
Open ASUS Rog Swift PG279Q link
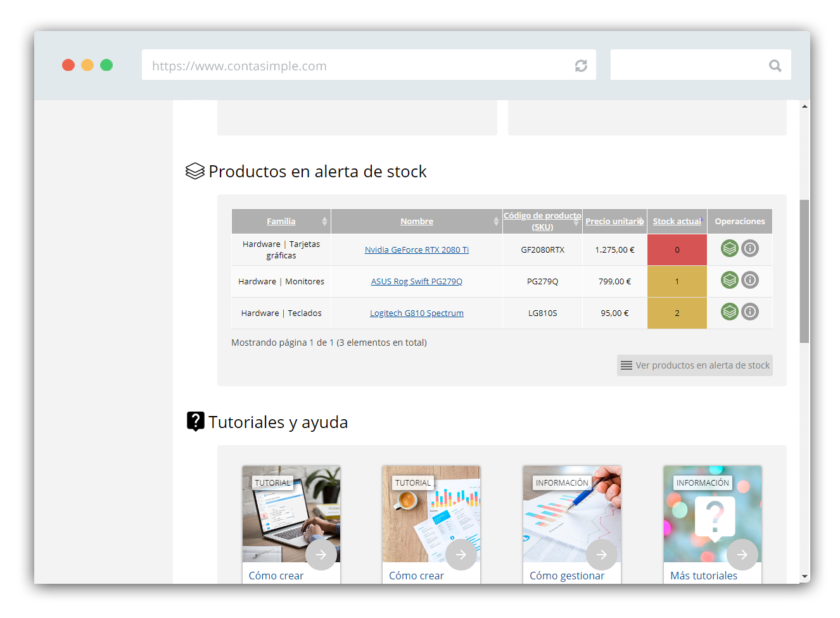pos(417,281)
